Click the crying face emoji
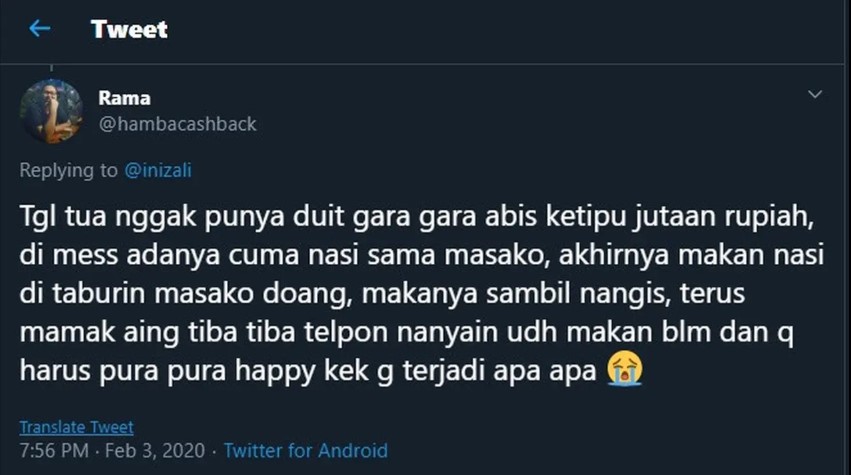851x475 pixels. tap(625, 370)
